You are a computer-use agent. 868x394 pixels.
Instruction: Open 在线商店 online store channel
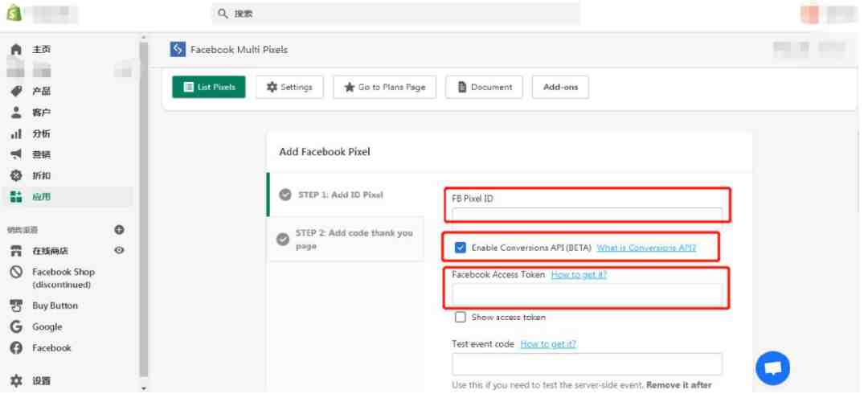click(x=50, y=251)
